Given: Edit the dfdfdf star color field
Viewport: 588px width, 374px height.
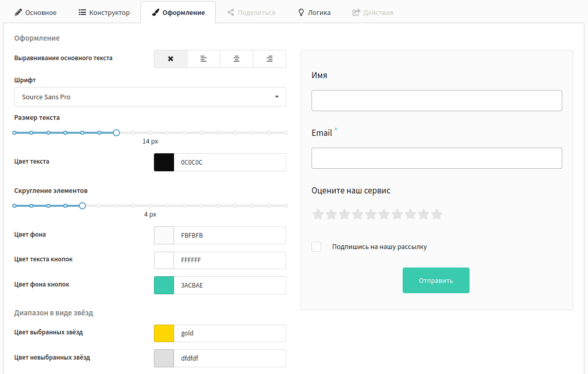Looking at the screenshot, I should tap(230, 358).
